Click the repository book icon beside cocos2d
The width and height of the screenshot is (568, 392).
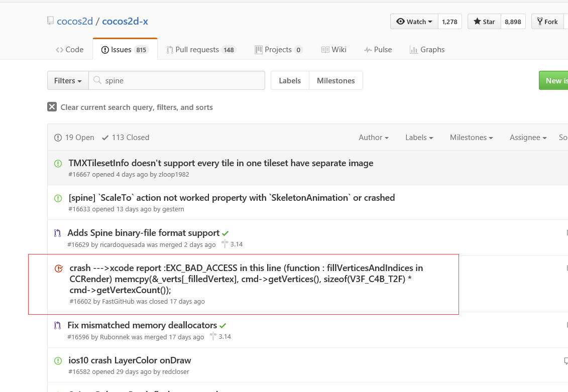(50, 21)
